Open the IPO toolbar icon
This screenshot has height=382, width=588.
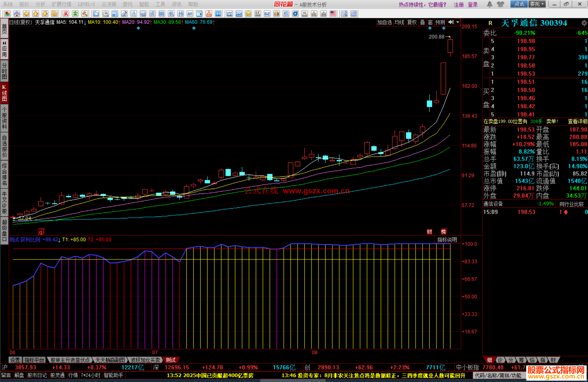(218, 14)
